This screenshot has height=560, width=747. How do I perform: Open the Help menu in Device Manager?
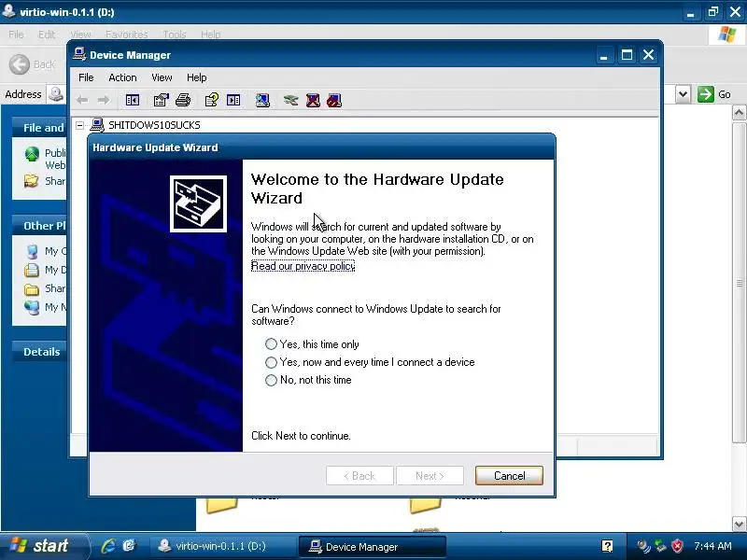(x=196, y=77)
